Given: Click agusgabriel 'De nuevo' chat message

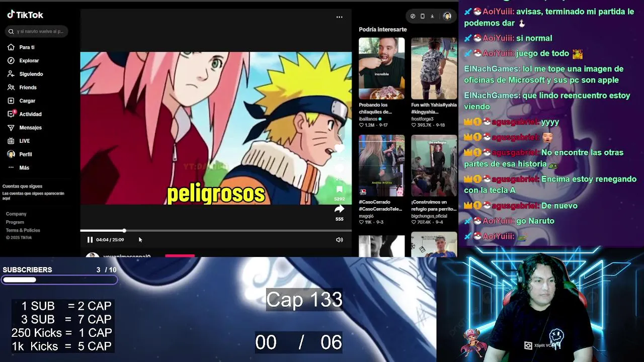Looking at the screenshot, I should 521,206.
